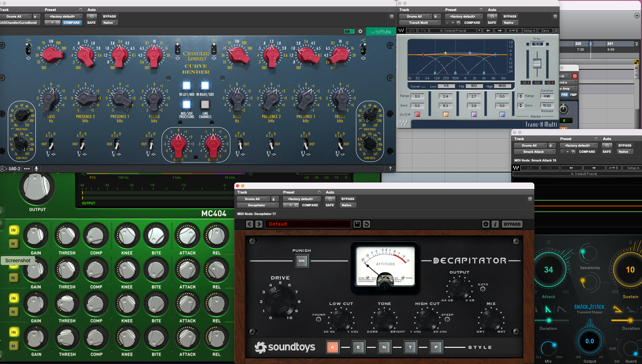Save Decapitator preset with floppy icon
This screenshot has width=642, height=364.
[357, 224]
